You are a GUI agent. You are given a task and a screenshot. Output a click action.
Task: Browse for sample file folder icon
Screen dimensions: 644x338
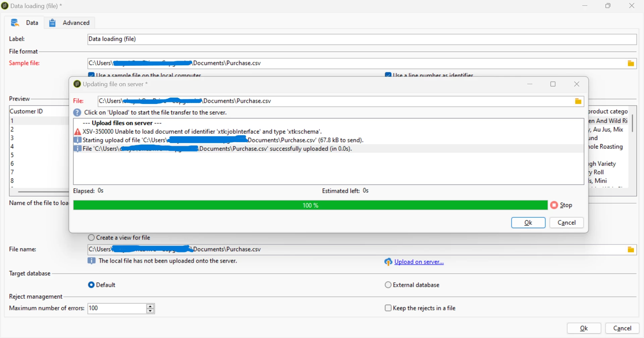(x=631, y=63)
